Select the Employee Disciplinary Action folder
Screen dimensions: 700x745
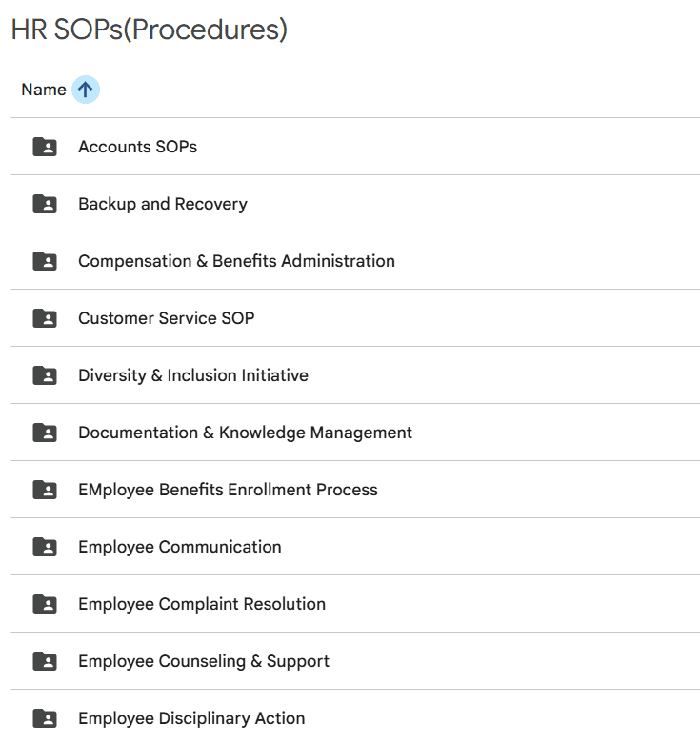[x=191, y=718]
